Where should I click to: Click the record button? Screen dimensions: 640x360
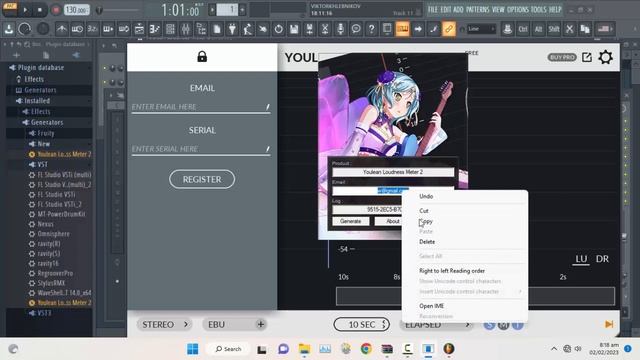click(x=56, y=9)
